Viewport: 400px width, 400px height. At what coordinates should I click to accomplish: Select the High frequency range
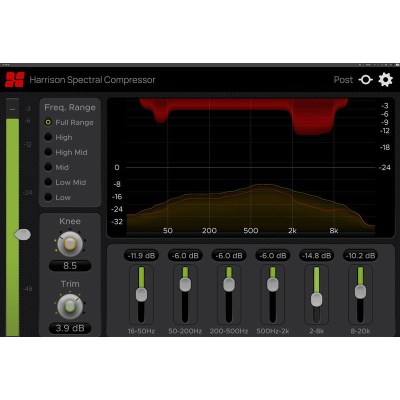[59, 137]
